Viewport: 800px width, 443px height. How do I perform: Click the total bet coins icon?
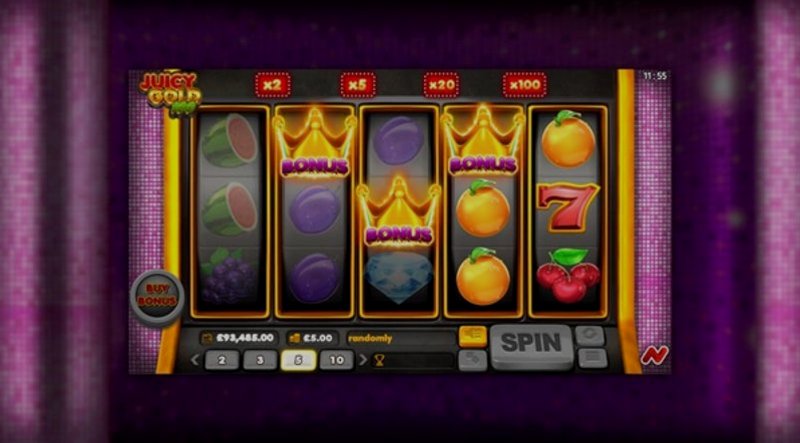[x=294, y=338]
